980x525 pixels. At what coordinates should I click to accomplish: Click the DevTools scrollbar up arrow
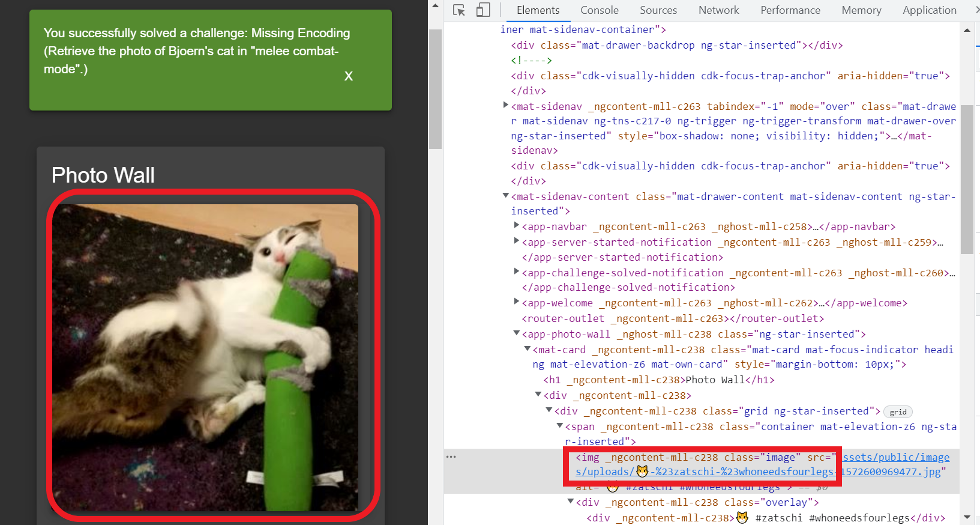click(967, 30)
